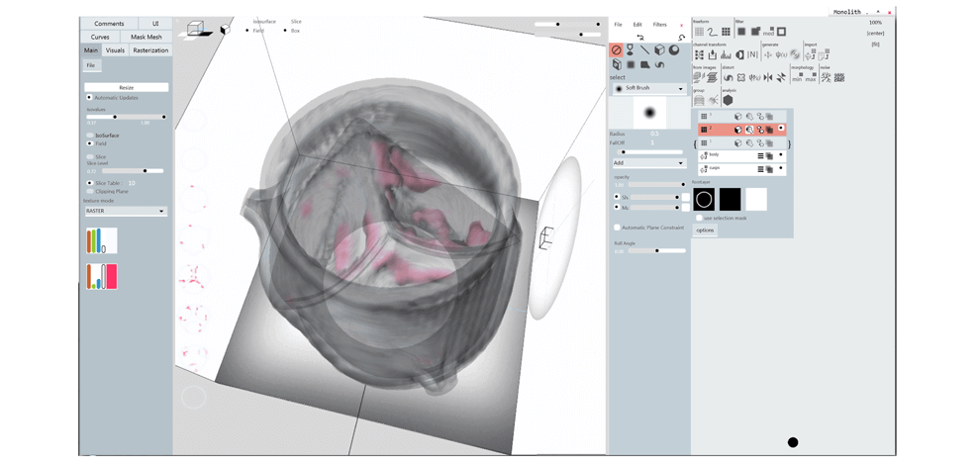Toggle the Slice Table option

pos(90,183)
